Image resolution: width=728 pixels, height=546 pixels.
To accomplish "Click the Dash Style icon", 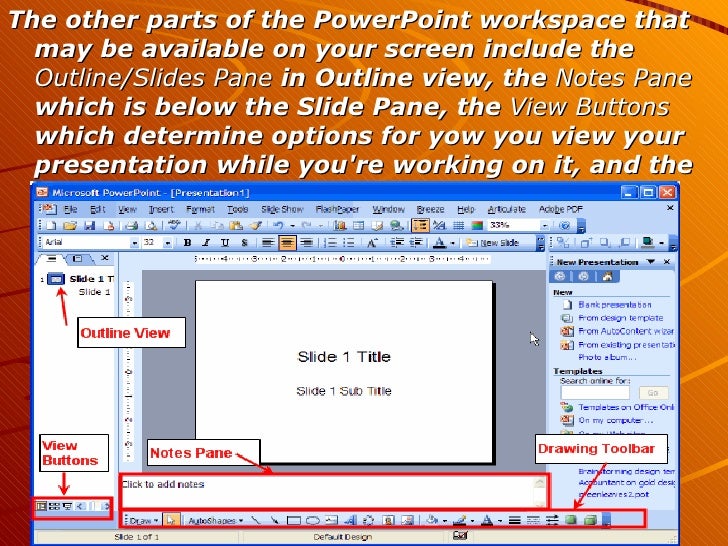I will click(x=533, y=520).
